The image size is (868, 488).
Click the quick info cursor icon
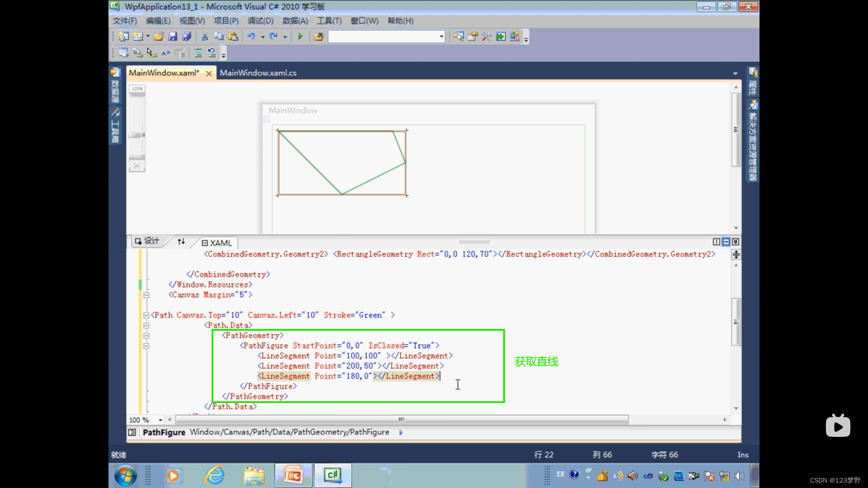(x=151, y=53)
